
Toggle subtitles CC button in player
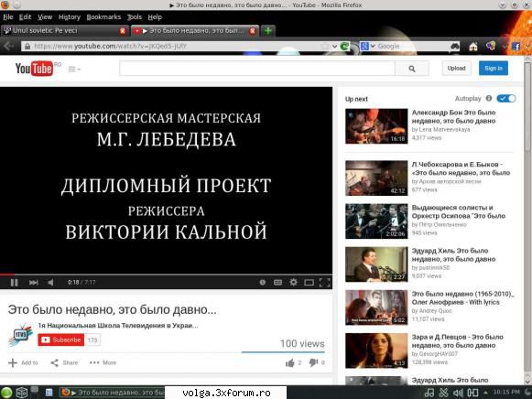pos(277,283)
